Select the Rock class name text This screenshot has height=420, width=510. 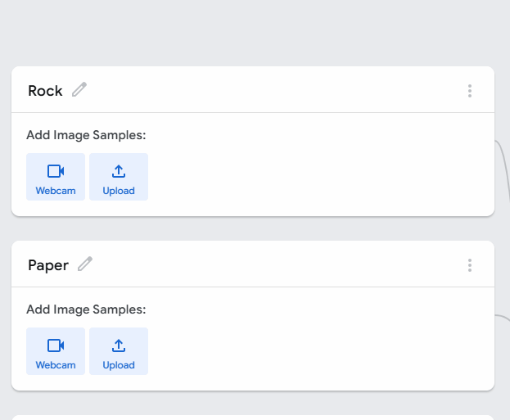tap(45, 91)
